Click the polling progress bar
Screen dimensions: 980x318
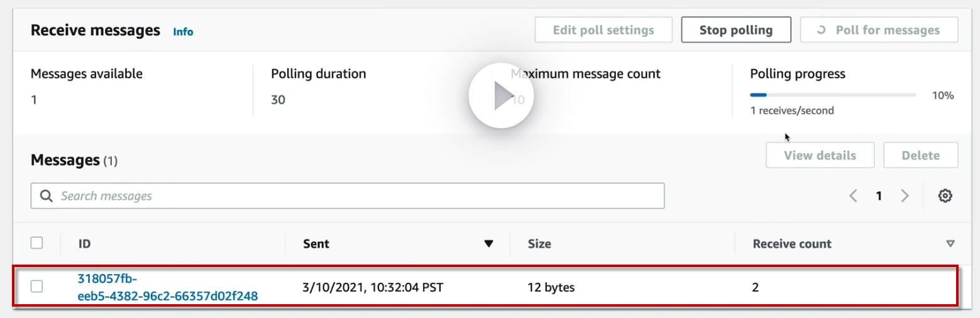(x=832, y=96)
